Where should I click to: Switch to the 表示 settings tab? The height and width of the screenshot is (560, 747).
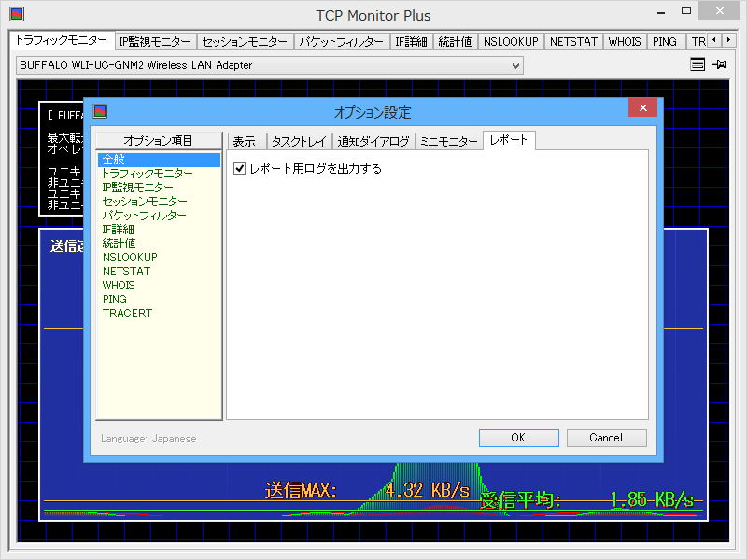coord(247,141)
